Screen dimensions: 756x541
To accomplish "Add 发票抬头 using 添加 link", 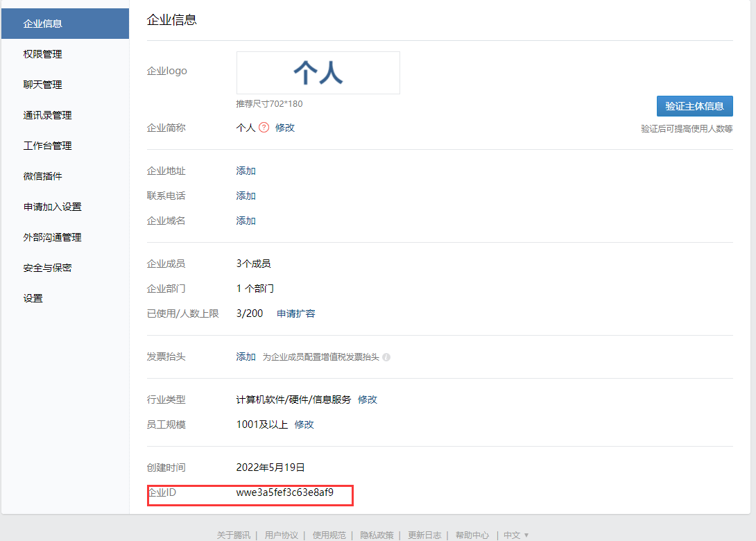I will click(x=246, y=357).
